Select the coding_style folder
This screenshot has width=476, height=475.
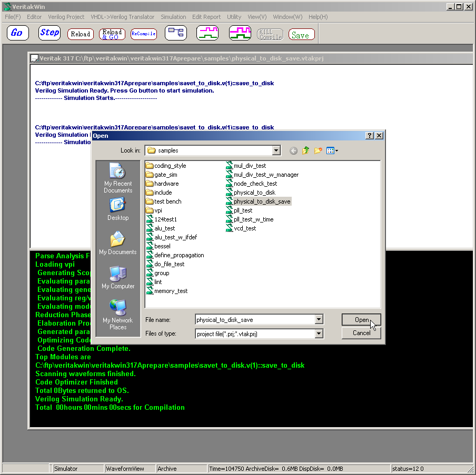pos(166,166)
